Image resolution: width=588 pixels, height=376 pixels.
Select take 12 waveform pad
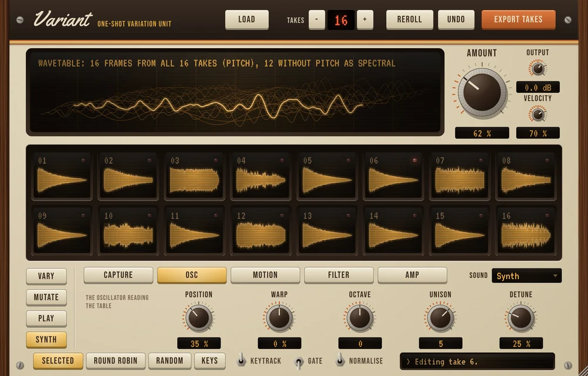pyautogui.click(x=261, y=230)
